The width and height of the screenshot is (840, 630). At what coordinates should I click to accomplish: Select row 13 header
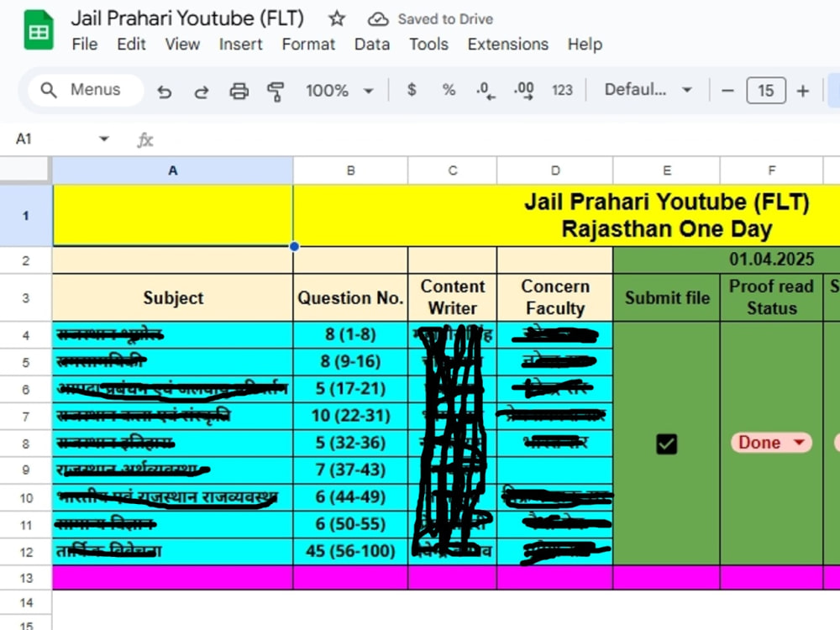click(26, 578)
